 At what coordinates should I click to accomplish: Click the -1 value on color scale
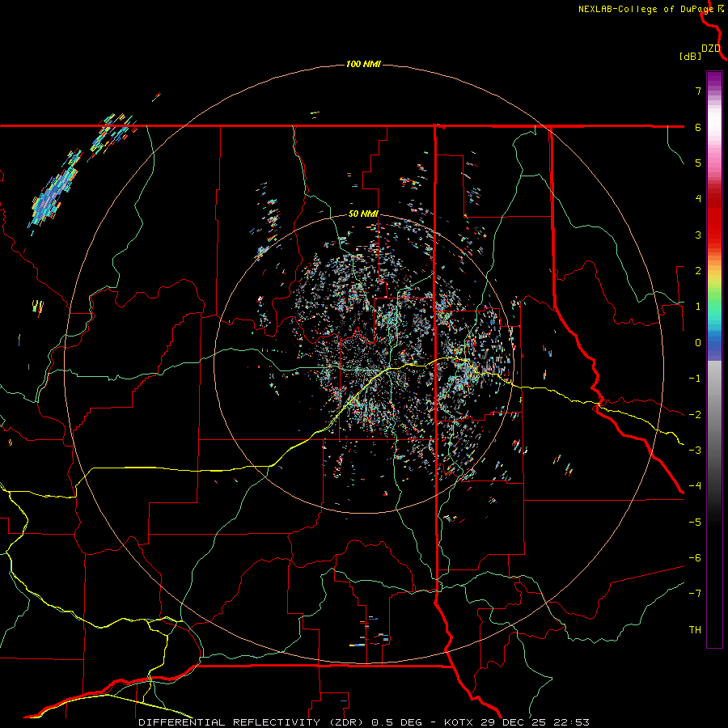click(695, 379)
